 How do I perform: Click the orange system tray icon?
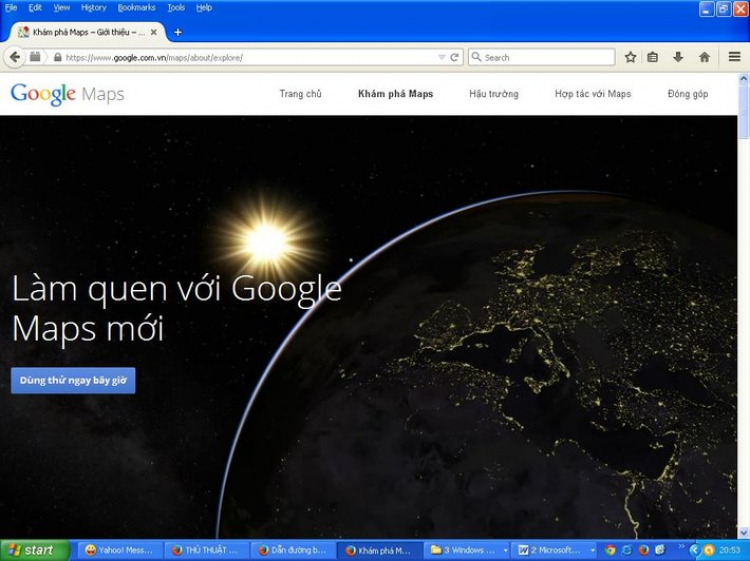tap(708, 550)
